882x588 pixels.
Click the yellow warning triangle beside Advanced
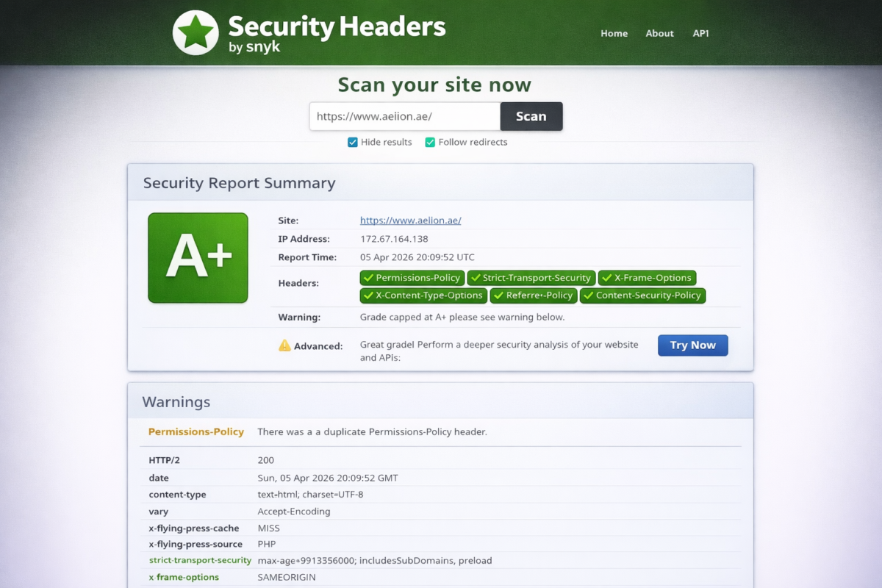(284, 345)
